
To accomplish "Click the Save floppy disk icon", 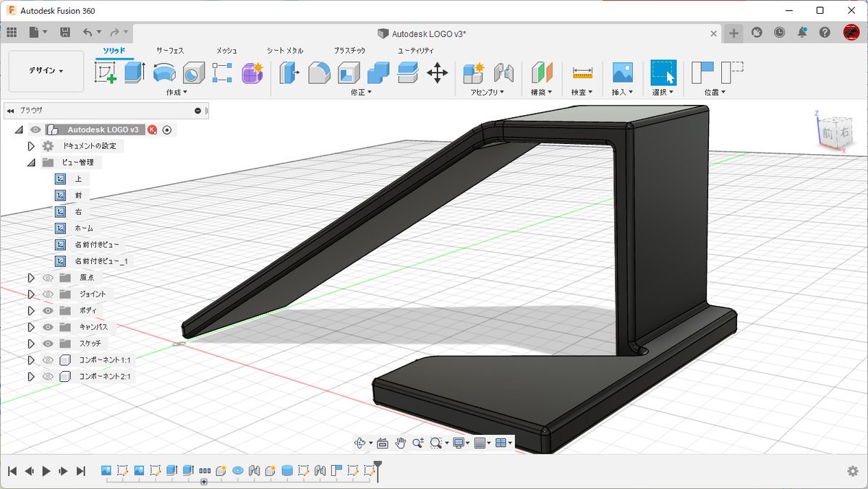I will (65, 33).
